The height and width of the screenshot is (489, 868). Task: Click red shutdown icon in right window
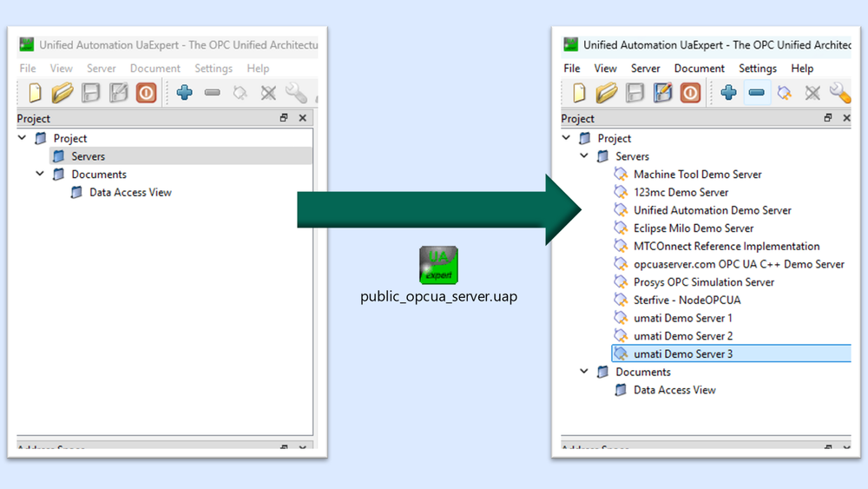690,92
